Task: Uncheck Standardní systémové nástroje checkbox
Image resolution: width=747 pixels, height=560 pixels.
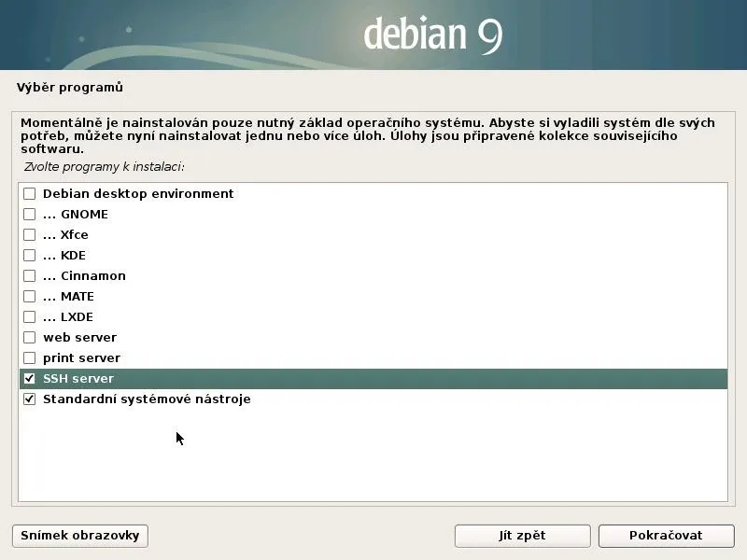Action: tap(30, 399)
